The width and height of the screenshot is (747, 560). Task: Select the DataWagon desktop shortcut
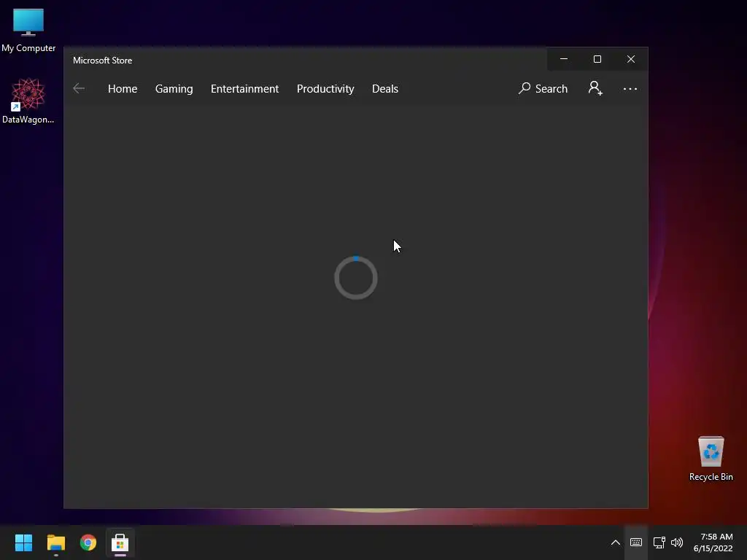(x=28, y=101)
